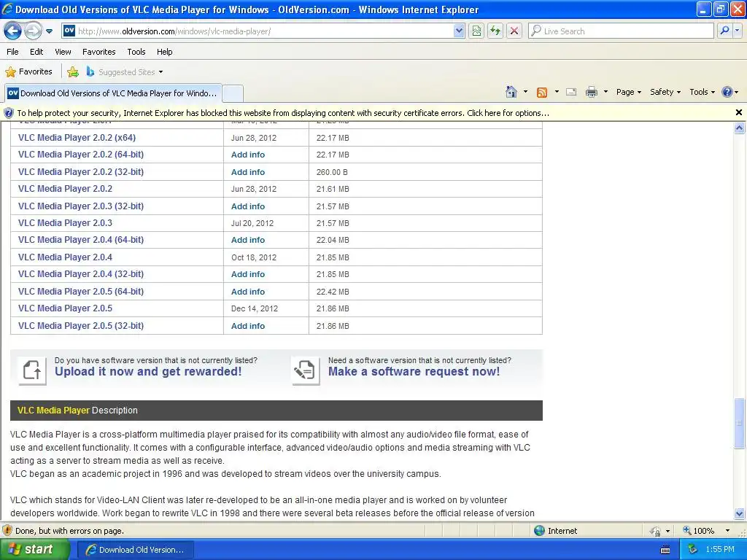The image size is (747, 560).
Task: Expand the feeds dropdown arrow
Action: (557, 92)
